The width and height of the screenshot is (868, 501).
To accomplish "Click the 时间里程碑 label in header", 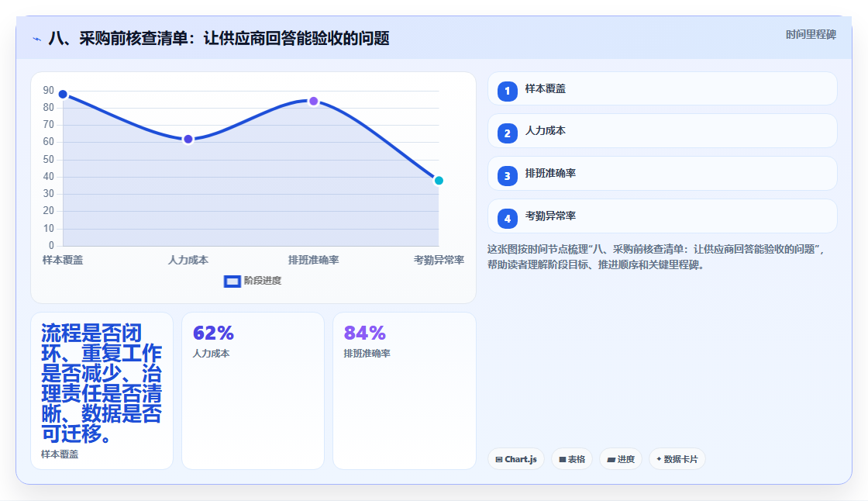I will (811, 35).
